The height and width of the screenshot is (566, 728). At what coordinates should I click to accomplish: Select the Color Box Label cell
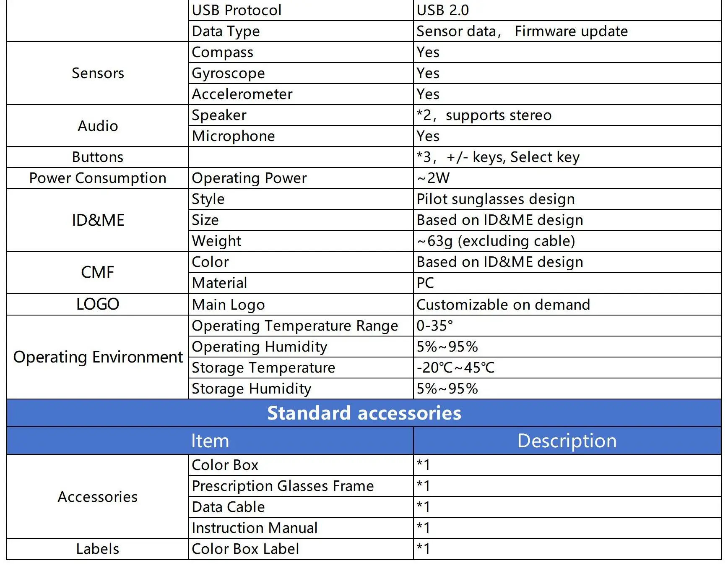301,549
